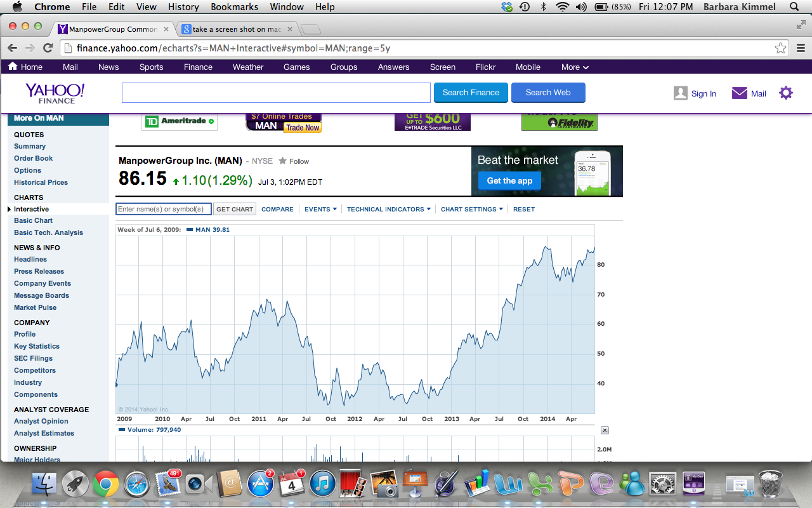Open Key Statistics in sidebar
The image size is (812, 508).
click(37, 346)
